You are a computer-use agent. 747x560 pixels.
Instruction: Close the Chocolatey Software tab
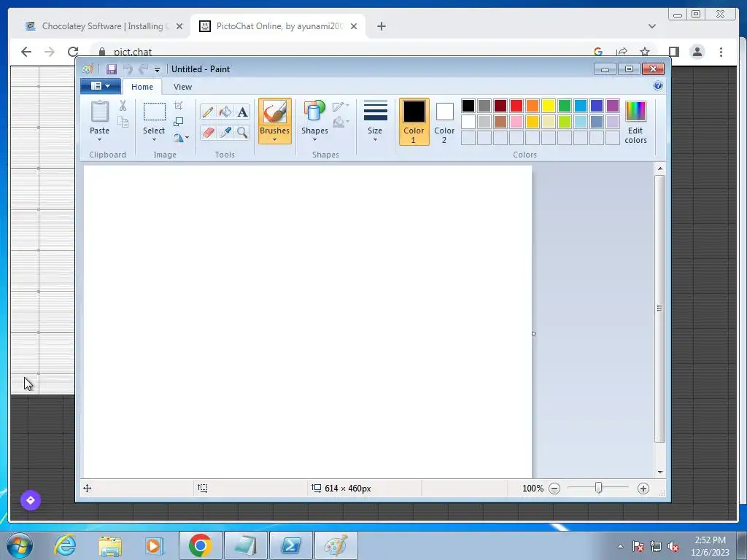pos(179,26)
